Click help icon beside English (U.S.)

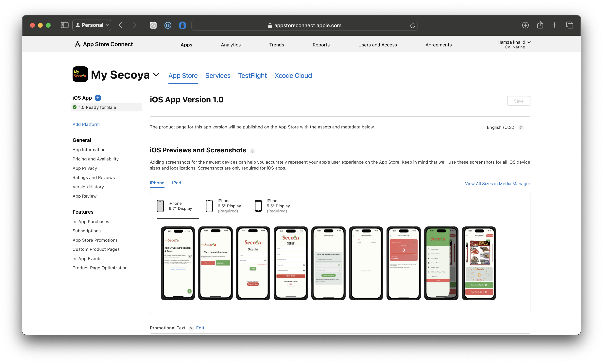[521, 127]
